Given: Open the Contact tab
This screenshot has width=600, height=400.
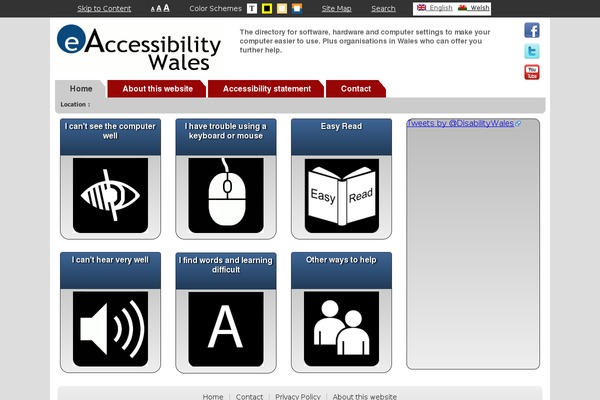Looking at the screenshot, I should [356, 89].
